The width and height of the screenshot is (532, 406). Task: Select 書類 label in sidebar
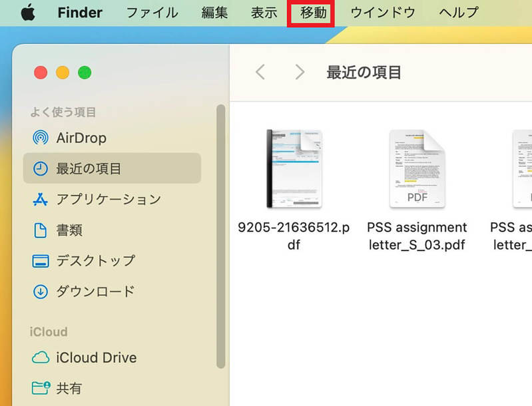coord(69,230)
